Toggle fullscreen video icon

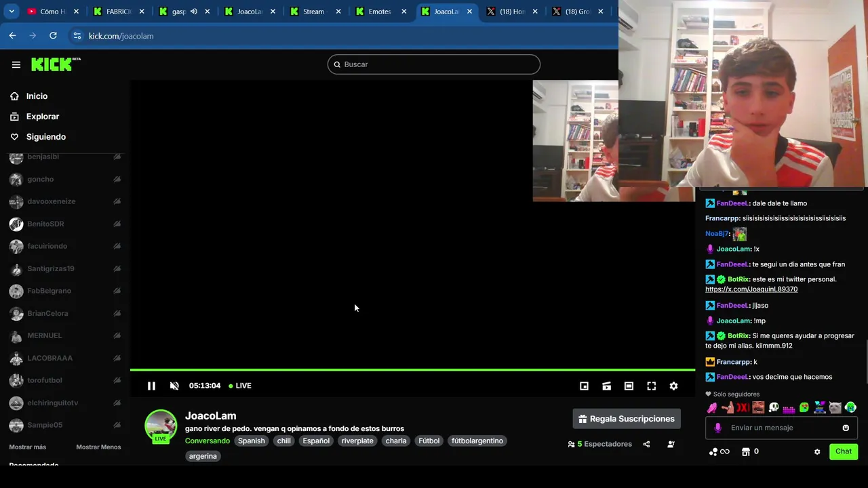[x=651, y=386]
